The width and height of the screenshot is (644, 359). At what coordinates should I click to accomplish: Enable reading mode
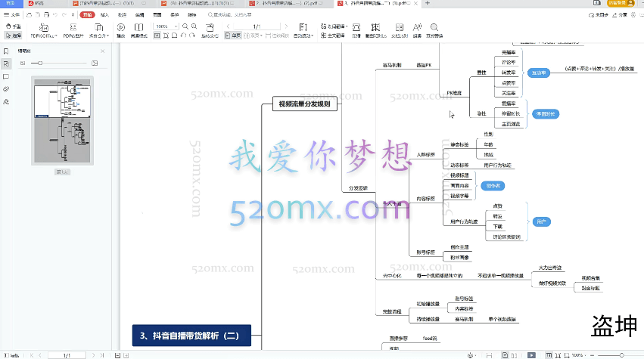[x=138, y=31]
